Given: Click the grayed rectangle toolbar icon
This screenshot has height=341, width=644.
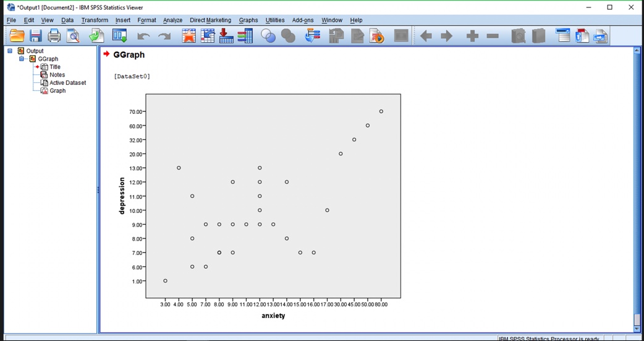Looking at the screenshot, I should click(x=401, y=36).
